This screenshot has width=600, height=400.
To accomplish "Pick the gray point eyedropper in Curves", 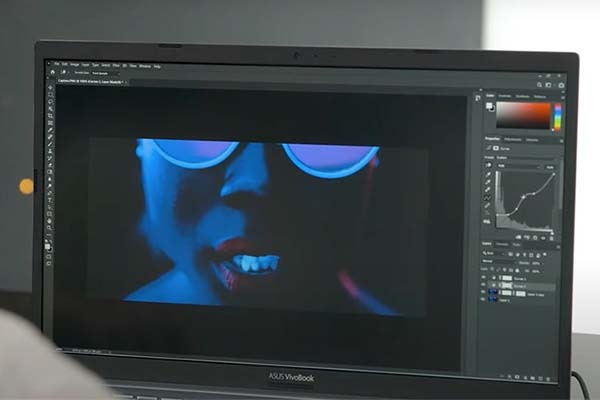I will point(488,182).
